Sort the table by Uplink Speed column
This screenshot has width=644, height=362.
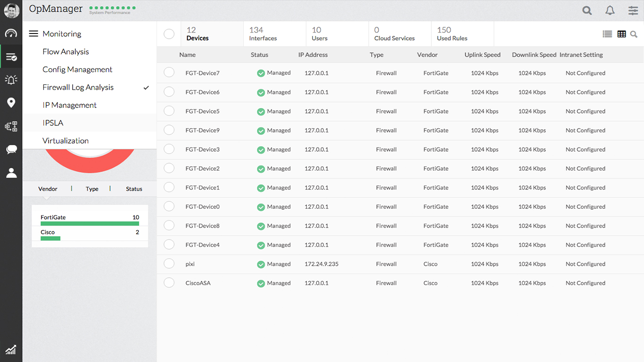[482, 55]
